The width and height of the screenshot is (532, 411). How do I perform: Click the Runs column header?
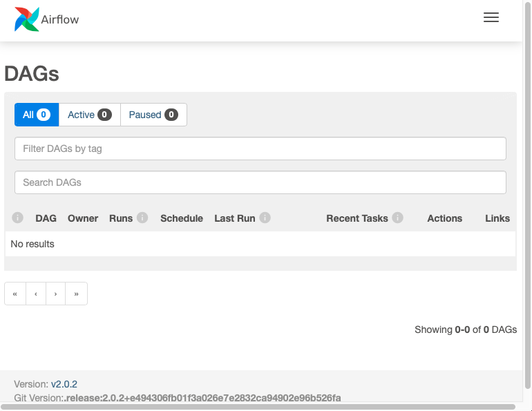[121, 218]
